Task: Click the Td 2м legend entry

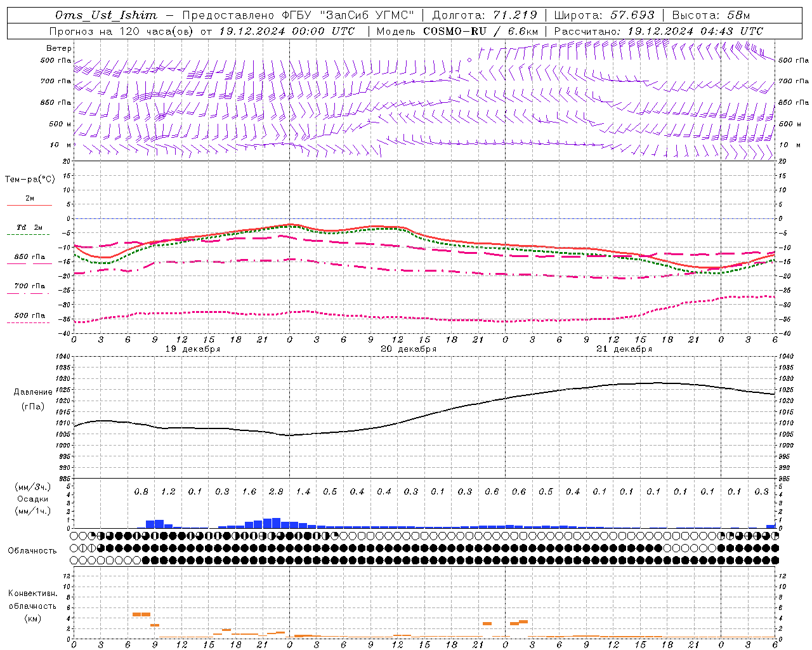Action: click(x=30, y=227)
